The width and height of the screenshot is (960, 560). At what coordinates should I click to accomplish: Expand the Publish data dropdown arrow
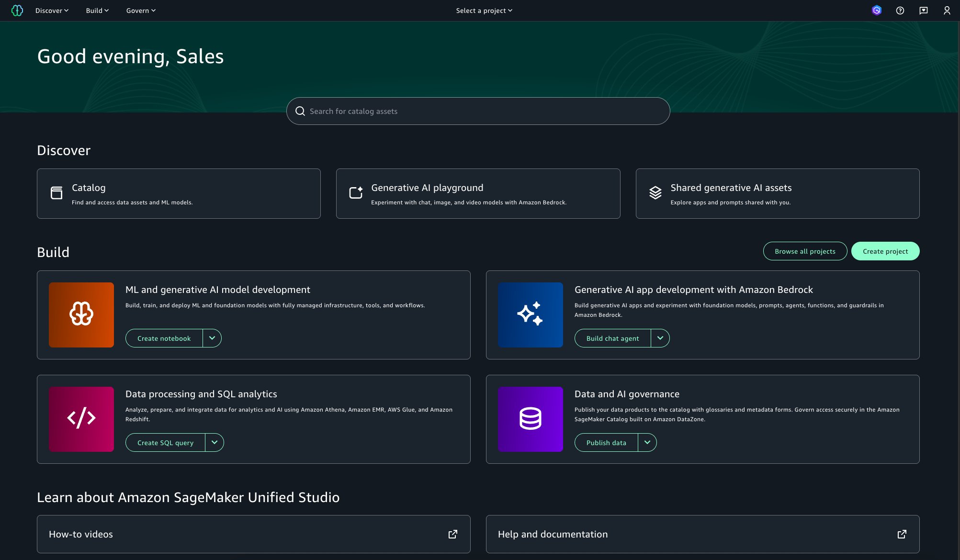(x=647, y=443)
